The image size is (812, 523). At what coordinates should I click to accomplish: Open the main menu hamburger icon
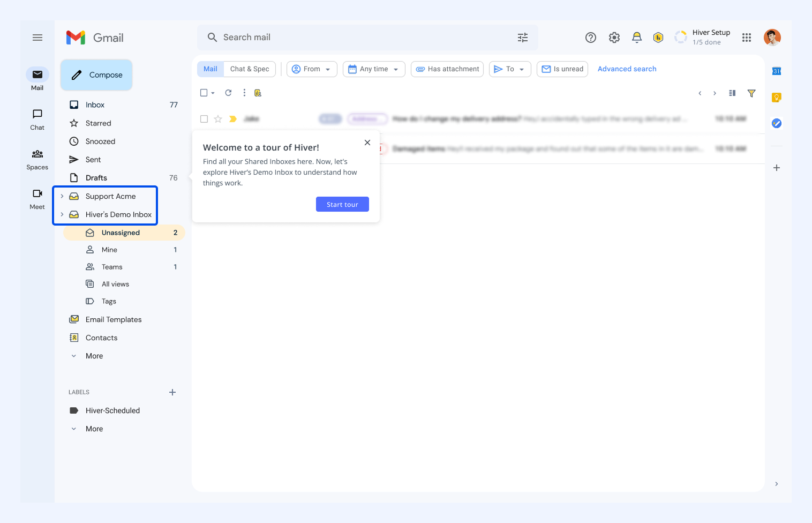(37, 38)
